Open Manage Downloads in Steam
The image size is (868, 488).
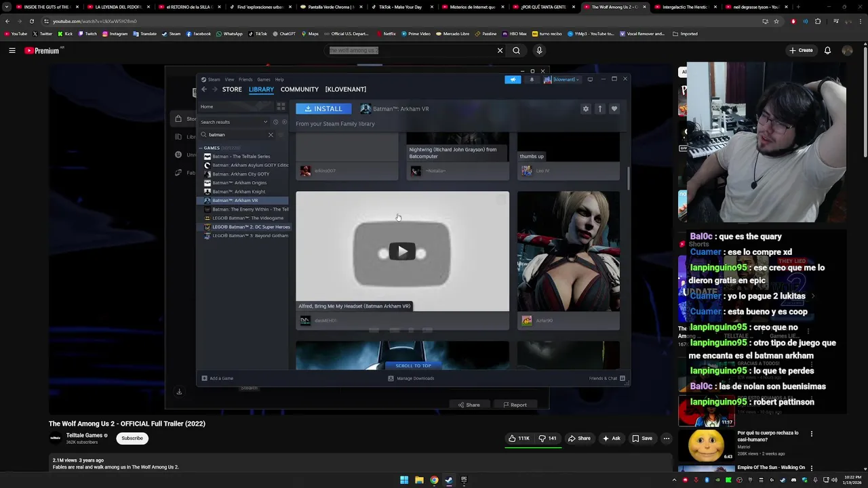411,378
